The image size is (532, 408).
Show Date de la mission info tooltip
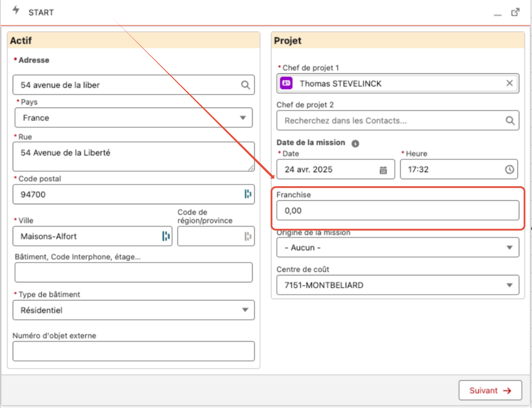coord(355,144)
